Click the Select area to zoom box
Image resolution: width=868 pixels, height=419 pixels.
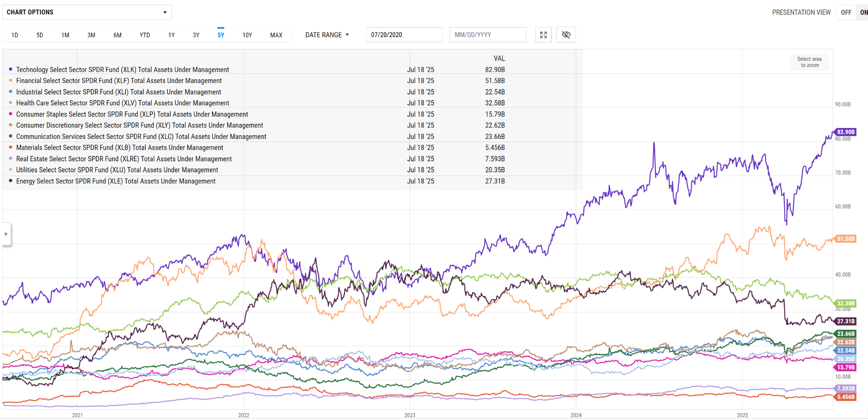pos(810,62)
